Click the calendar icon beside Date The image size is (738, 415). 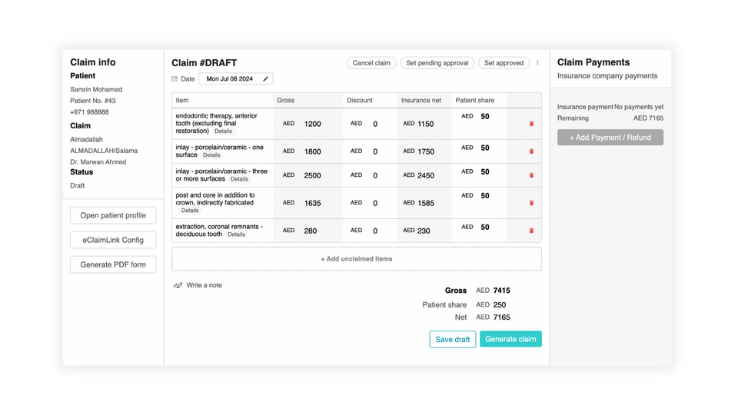pos(175,79)
